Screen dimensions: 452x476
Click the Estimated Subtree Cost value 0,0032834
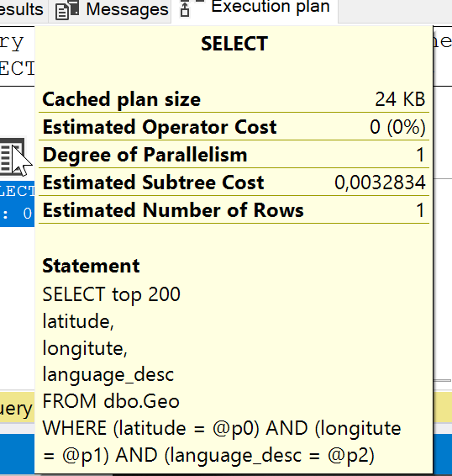point(380,182)
